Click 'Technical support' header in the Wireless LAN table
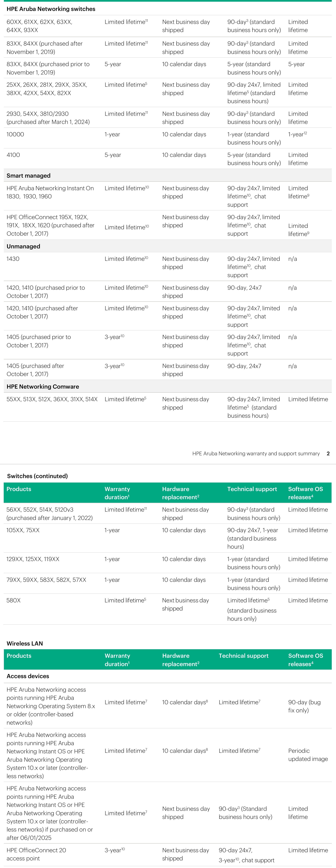The width and height of the screenshot is (336, 868). 244,656
